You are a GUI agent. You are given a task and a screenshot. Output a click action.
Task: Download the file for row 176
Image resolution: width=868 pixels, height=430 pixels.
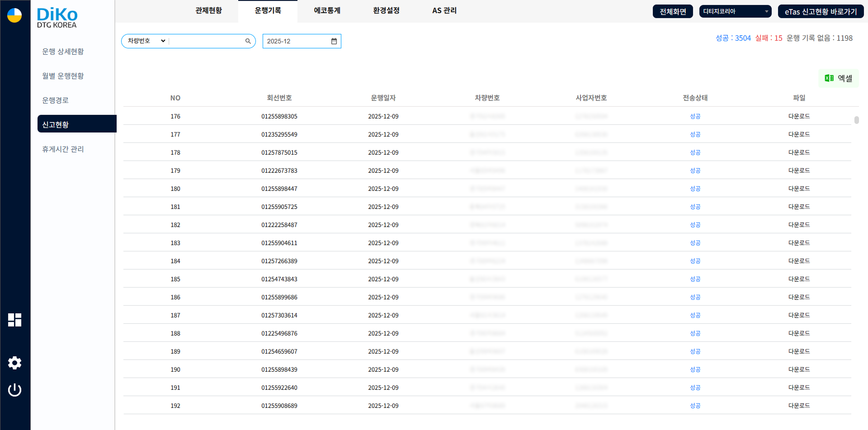pos(799,116)
